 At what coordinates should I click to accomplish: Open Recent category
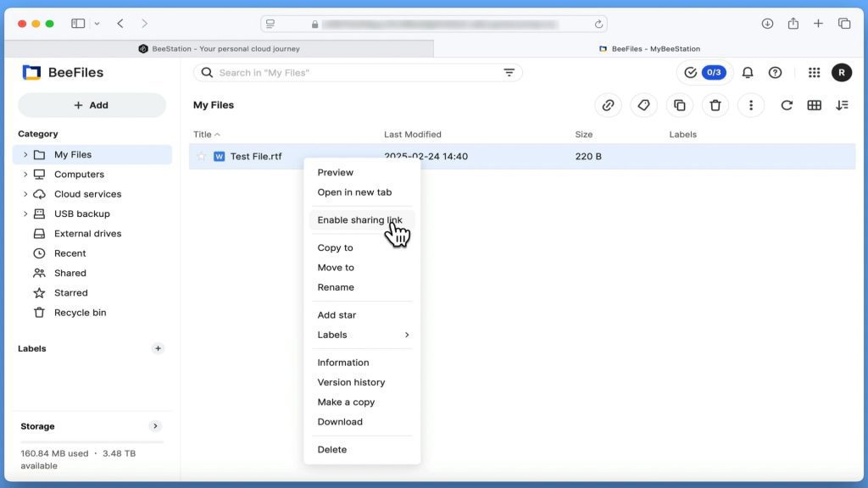click(x=92, y=253)
